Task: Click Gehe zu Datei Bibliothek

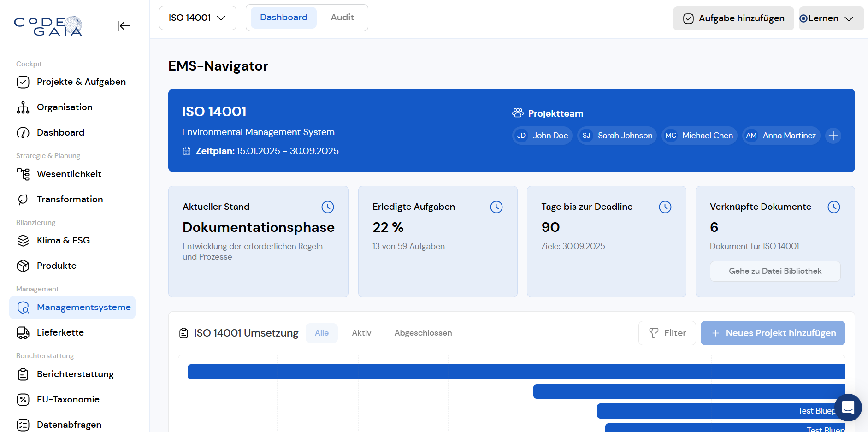Action: click(x=775, y=271)
